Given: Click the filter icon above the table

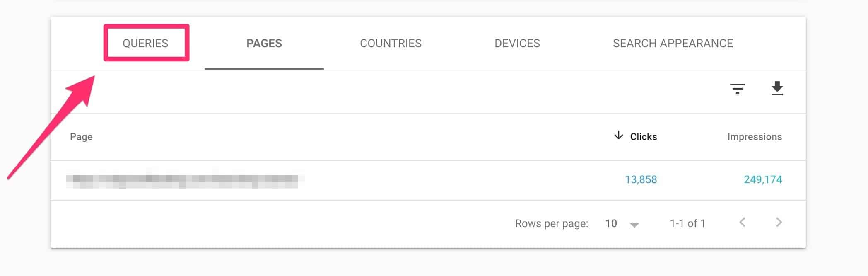Looking at the screenshot, I should tap(738, 89).
